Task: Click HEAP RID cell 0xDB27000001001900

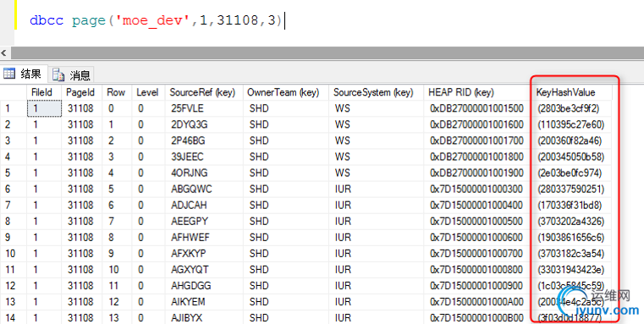Action: pos(476,173)
